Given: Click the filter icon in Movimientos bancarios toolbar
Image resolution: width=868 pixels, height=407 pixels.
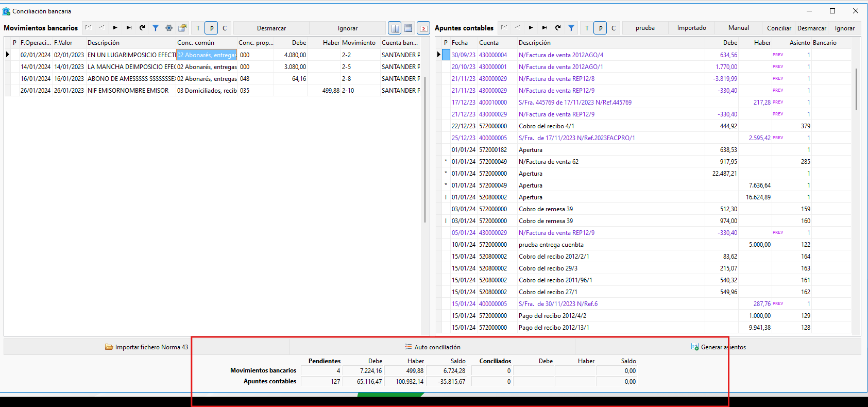Looking at the screenshot, I should click(155, 28).
